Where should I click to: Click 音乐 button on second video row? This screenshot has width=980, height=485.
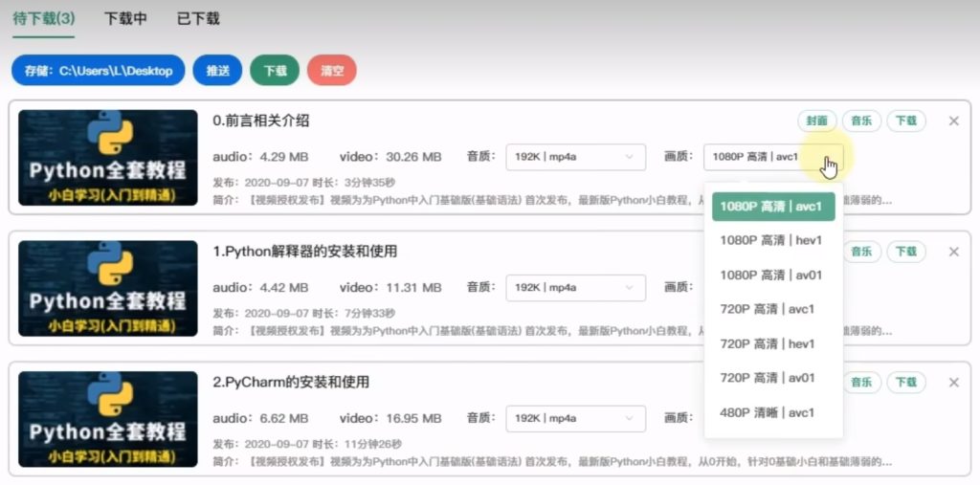861,252
